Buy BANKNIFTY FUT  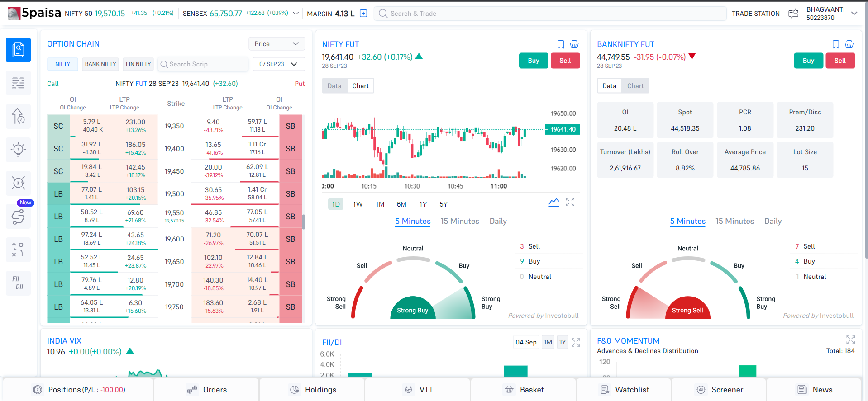pos(809,61)
